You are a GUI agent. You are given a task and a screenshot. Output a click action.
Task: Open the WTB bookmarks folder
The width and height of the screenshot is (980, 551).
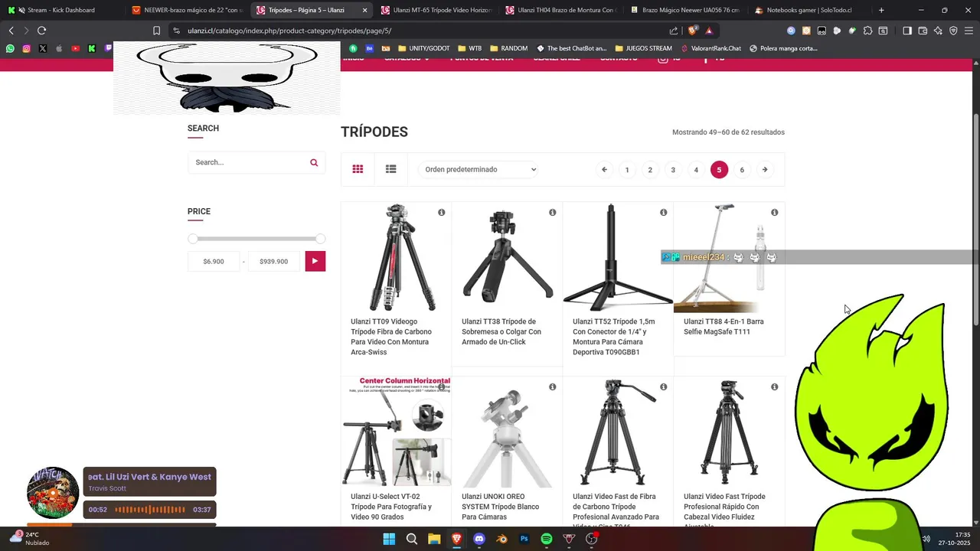click(469, 48)
